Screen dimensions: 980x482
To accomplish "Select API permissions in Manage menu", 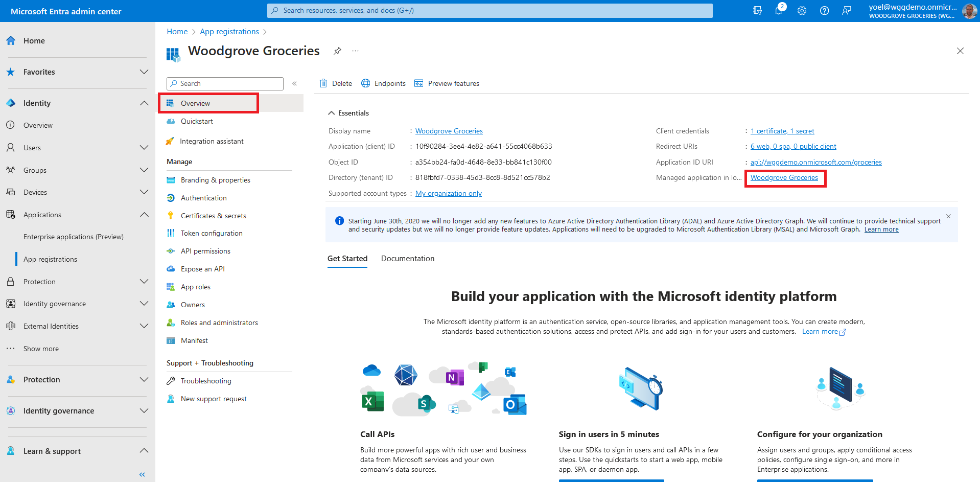I will pos(205,251).
